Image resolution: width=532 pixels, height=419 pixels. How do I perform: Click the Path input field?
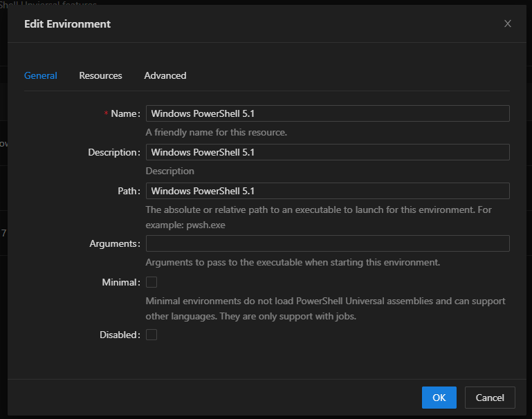point(327,191)
